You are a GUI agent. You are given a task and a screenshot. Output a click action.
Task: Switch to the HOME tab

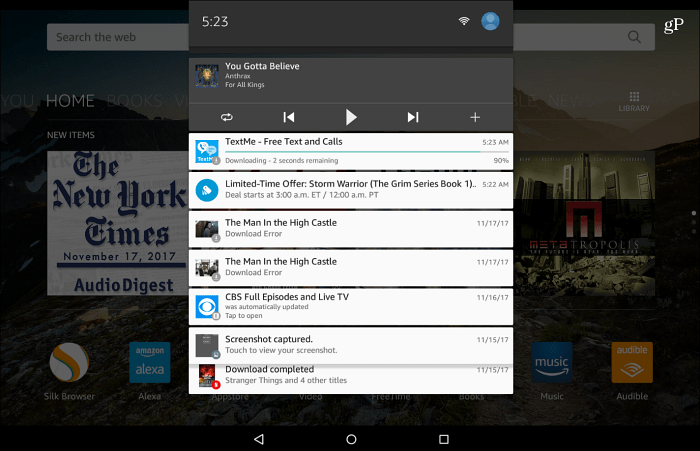pyautogui.click(x=70, y=101)
